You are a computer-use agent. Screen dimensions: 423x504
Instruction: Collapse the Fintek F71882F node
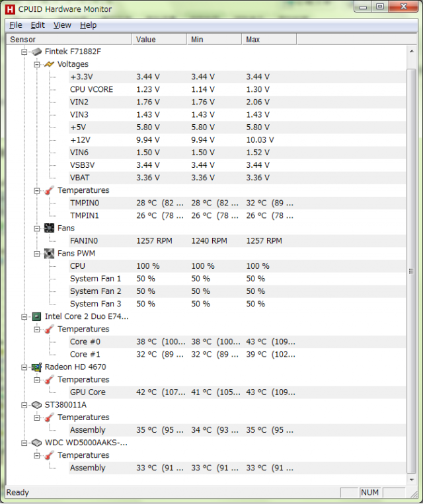[24, 52]
